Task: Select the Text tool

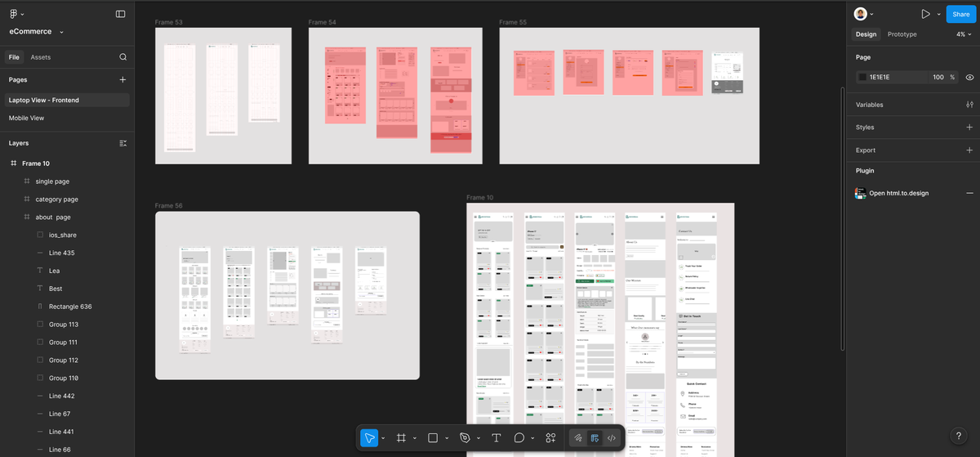Action: pos(496,438)
